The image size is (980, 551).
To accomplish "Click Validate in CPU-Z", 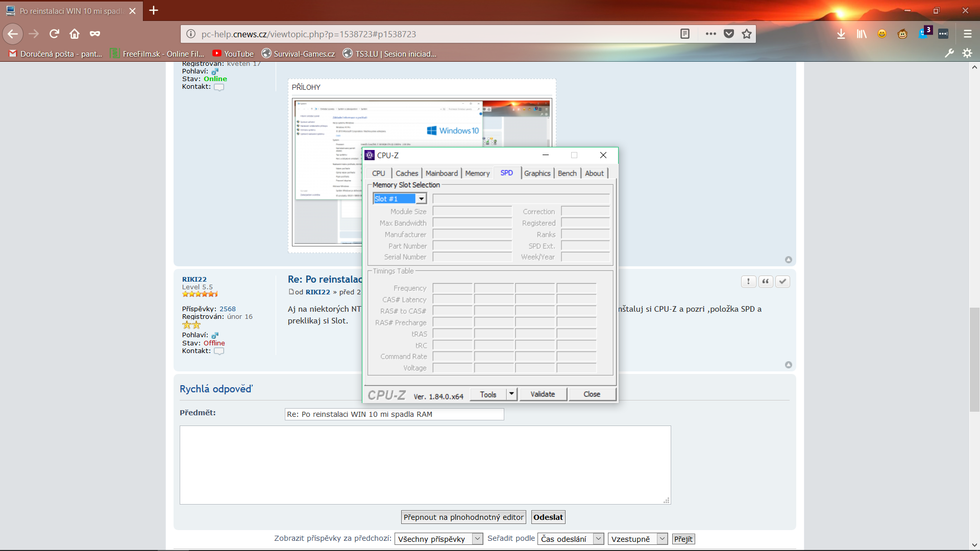I will pyautogui.click(x=543, y=394).
